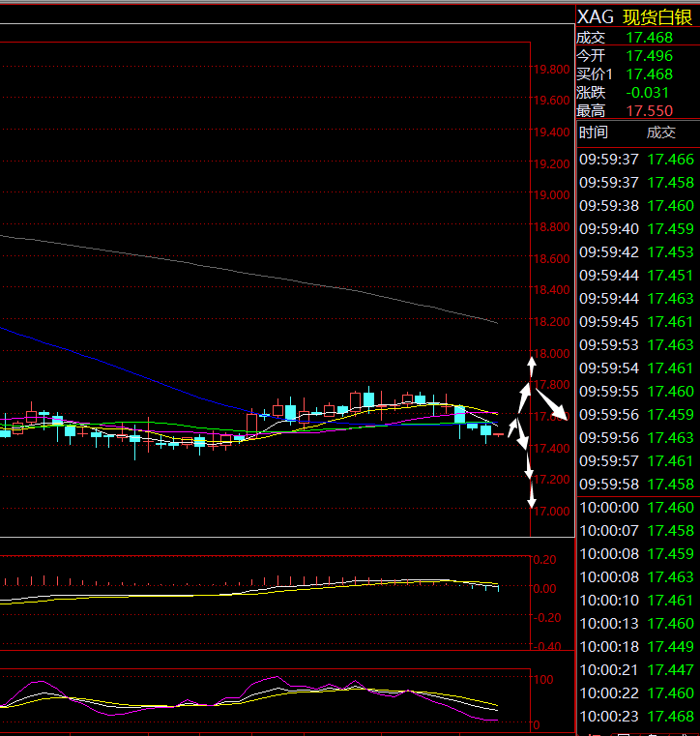The width and height of the screenshot is (700, 736).
Task: Select the tick row at 09:59:42
Action: 636,251
